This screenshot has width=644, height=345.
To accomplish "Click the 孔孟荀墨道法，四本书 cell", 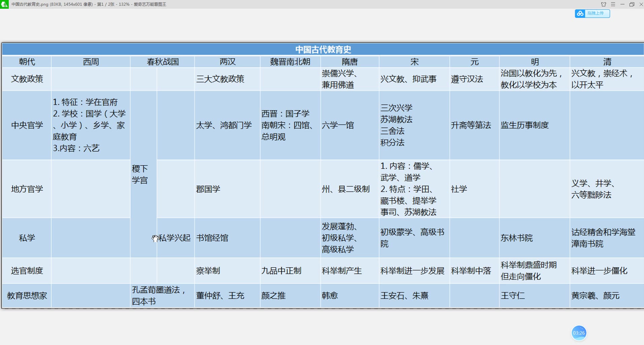I will (x=163, y=296).
